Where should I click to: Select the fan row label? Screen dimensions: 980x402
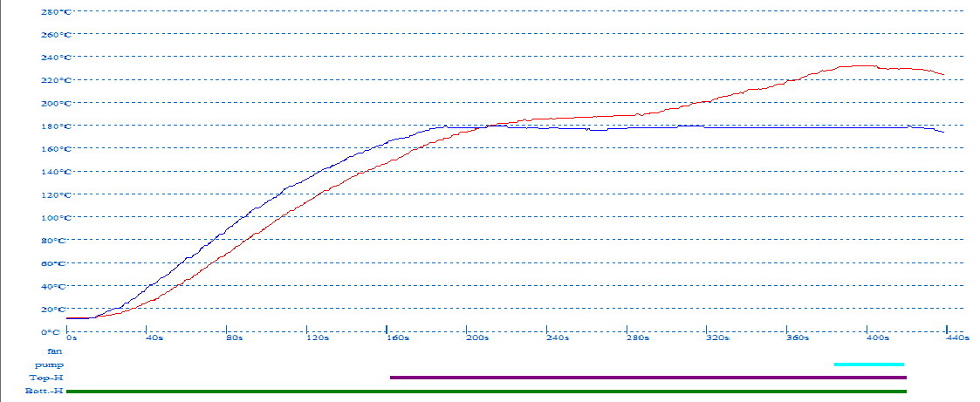pos(54,351)
